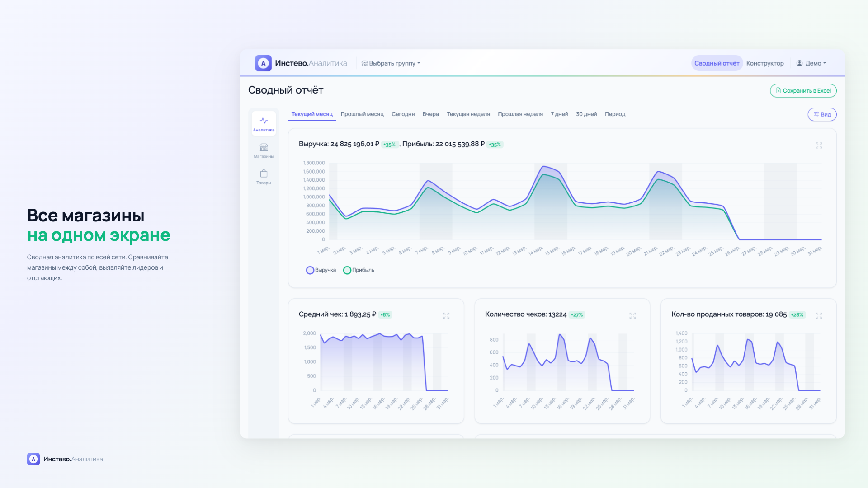The width and height of the screenshot is (868, 488).
Task: Select the Период custom range tab
Action: click(615, 114)
